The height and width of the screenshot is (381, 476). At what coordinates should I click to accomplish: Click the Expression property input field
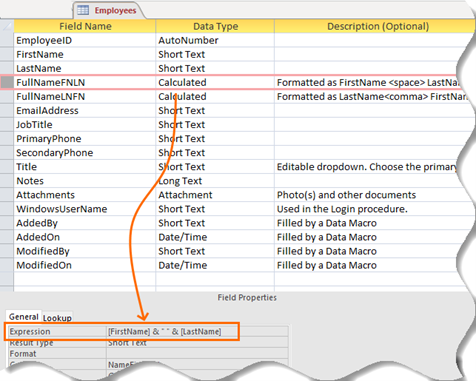197,332
